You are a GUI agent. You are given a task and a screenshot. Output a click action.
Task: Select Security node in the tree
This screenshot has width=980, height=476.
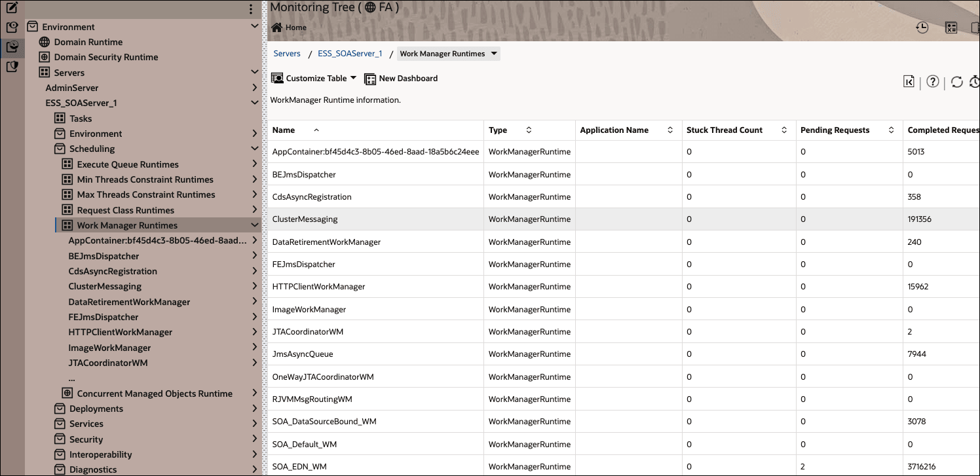click(86, 439)
